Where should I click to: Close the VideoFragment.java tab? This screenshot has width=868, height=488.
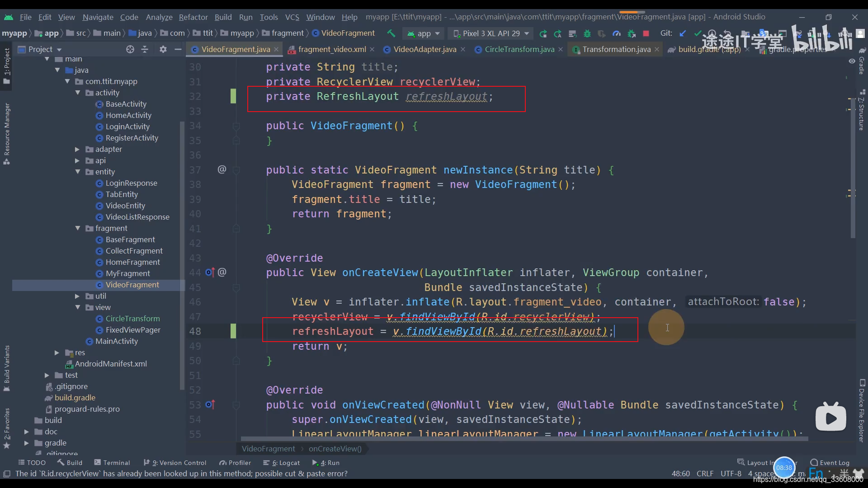pyautogui.click(x=276, y=49)
